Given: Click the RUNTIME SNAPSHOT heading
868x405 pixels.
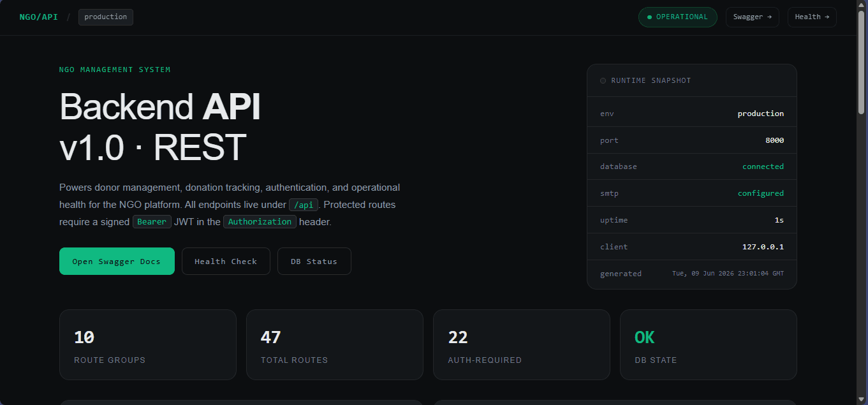Looking at the screenshot, I should pos(651,81).
